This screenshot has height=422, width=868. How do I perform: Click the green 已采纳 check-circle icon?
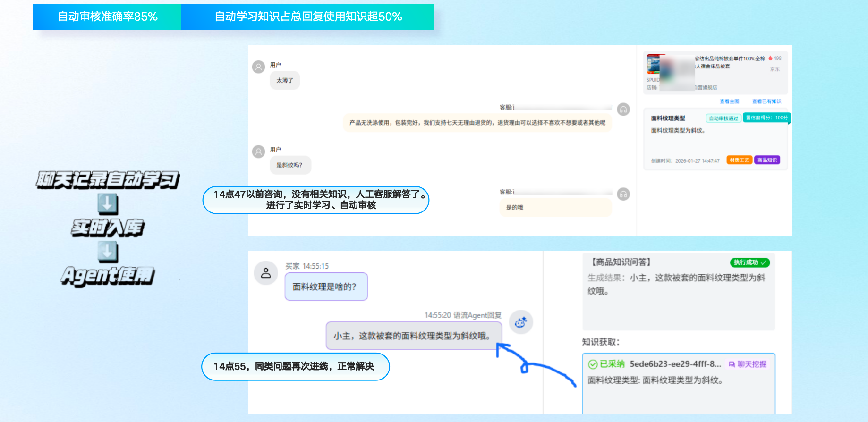[593, 364]
